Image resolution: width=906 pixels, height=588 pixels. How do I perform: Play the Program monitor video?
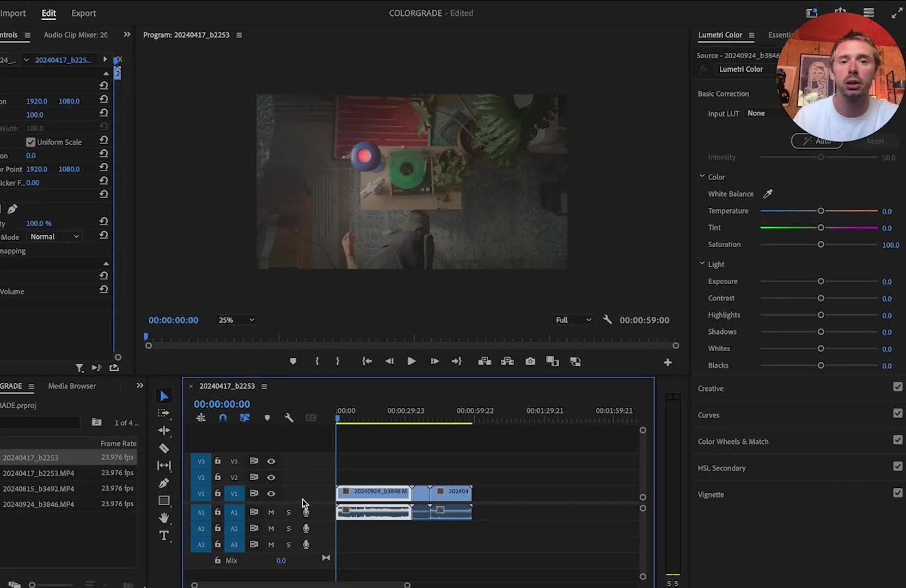tap(412, 362)
